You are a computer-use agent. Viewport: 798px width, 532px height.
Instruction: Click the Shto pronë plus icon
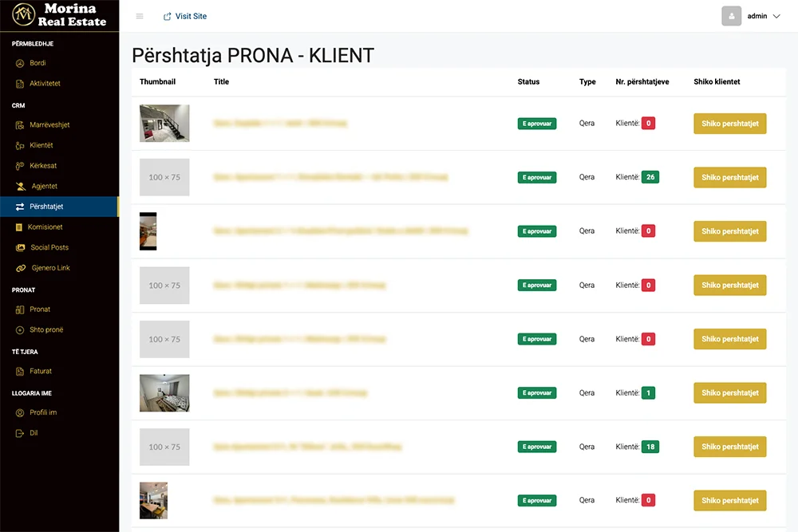tap(21, 330)
